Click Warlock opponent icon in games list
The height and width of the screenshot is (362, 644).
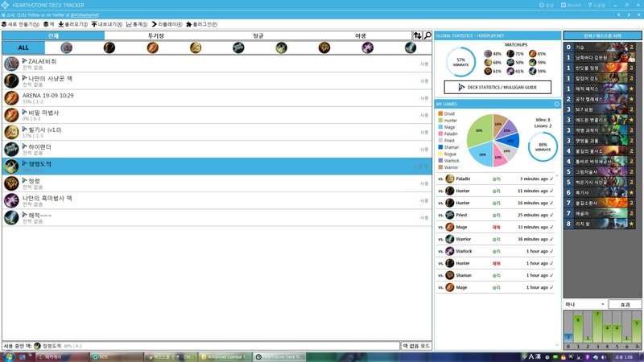click(450, 251)
